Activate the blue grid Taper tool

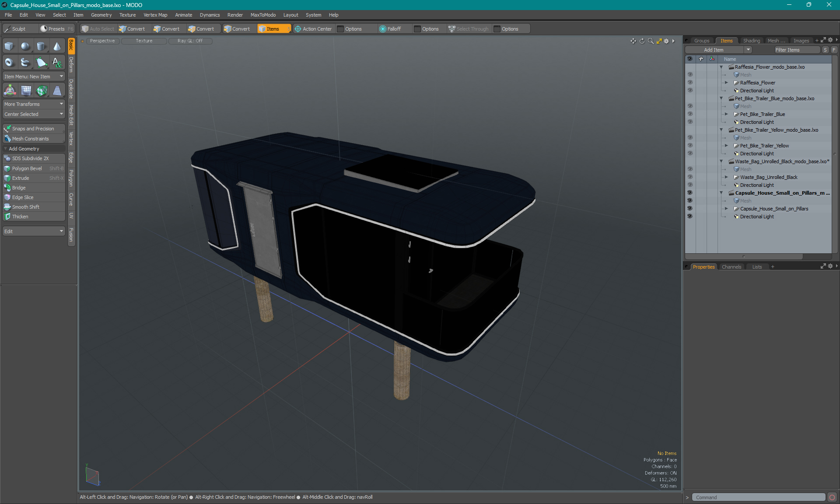(x=57, y=91)
